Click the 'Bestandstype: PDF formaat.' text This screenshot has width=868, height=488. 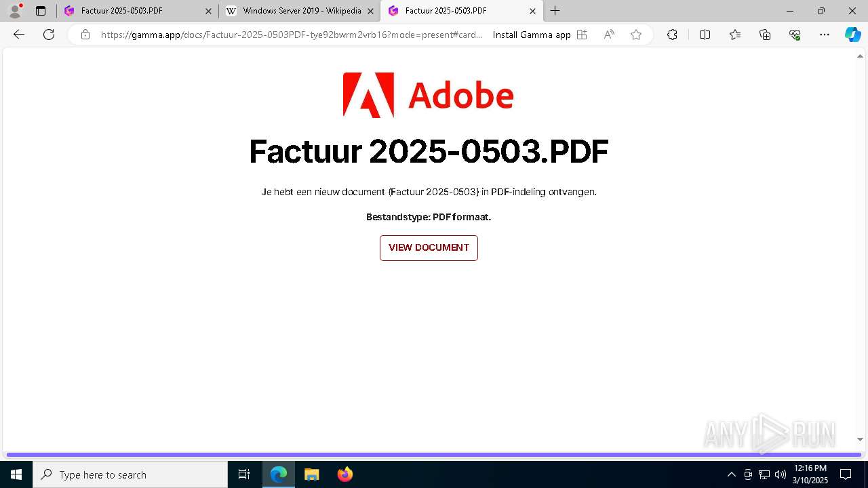click(429, 217)
